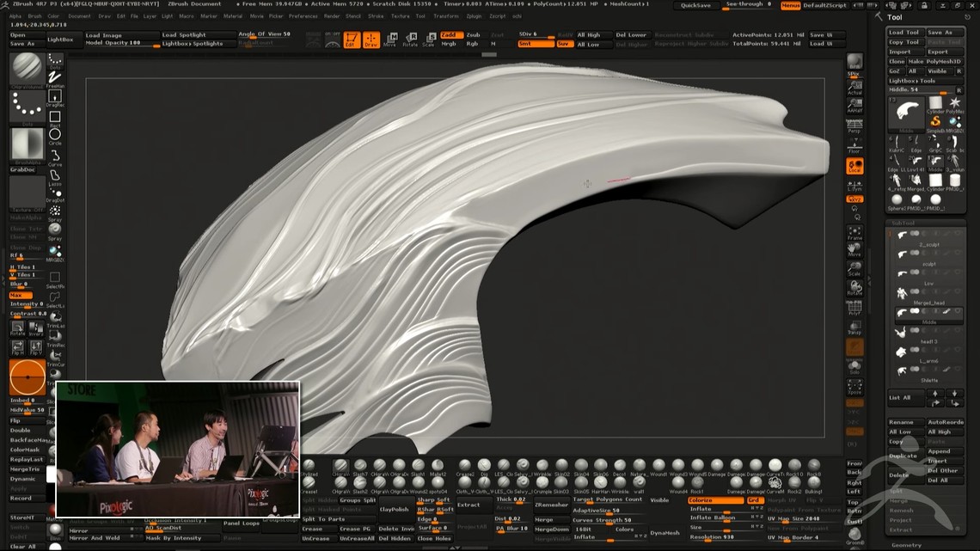Select the Move transform icon in top shelf
Screen dimensions: 980x551
tap(390, 40)
